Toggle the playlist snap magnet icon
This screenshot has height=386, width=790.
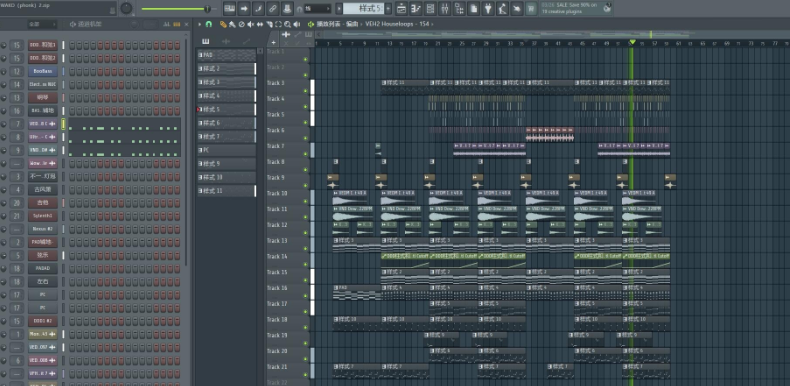[x=209, y=24]
